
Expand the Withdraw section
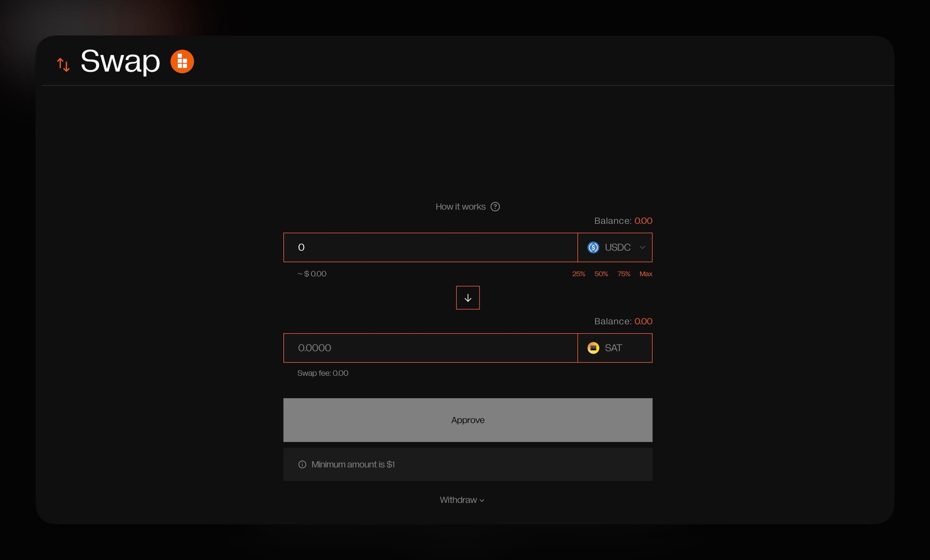click(462, 500)
